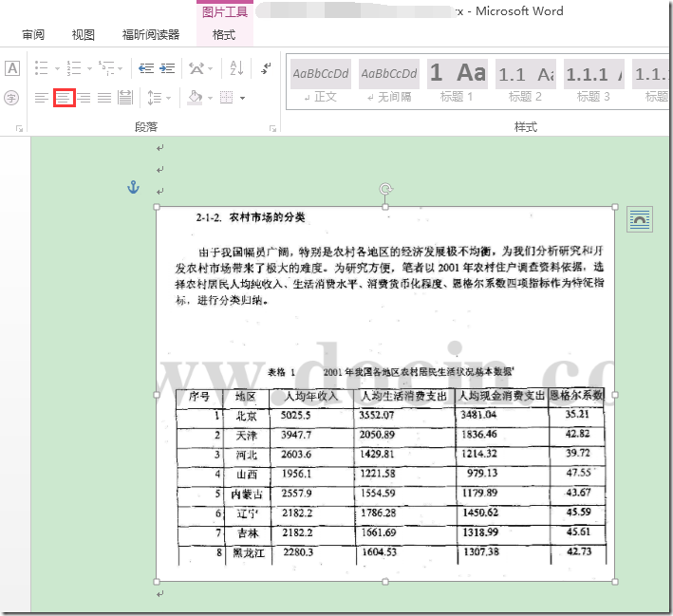673x616 pixels.
Task: Align paragraph text right
Action: click(84, 98)
